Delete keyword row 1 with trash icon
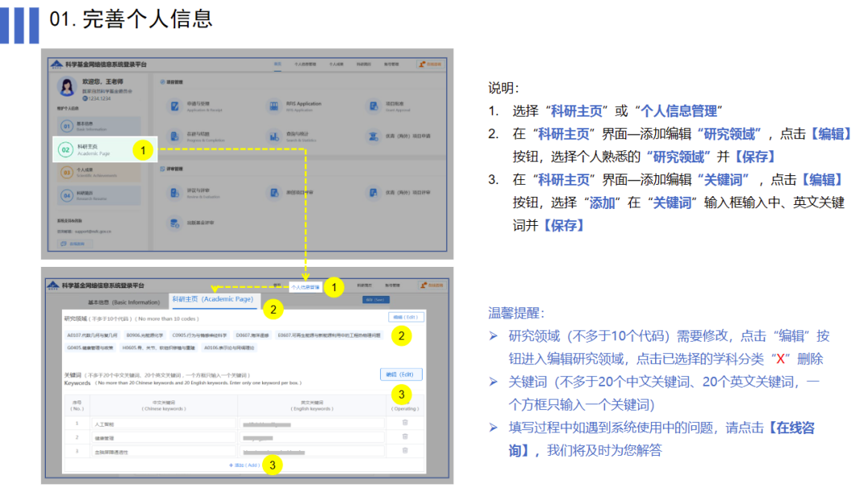 (x=405, y=423)
